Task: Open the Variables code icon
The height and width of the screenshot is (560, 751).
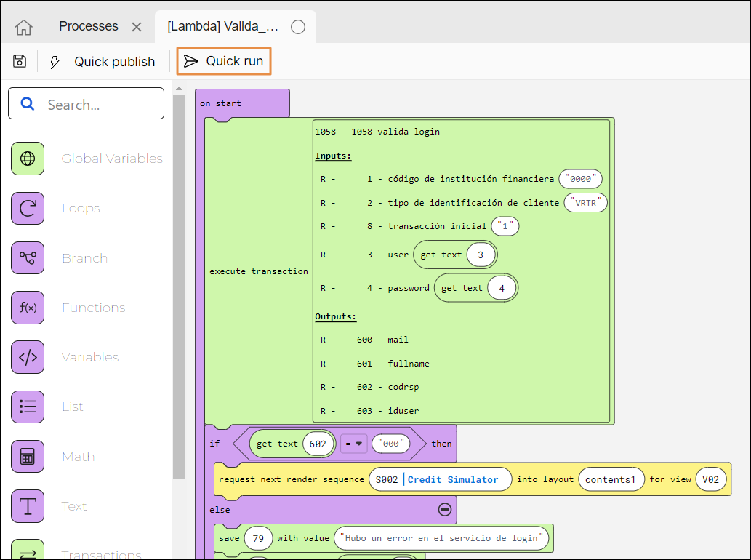Action: tap(28, 357)
